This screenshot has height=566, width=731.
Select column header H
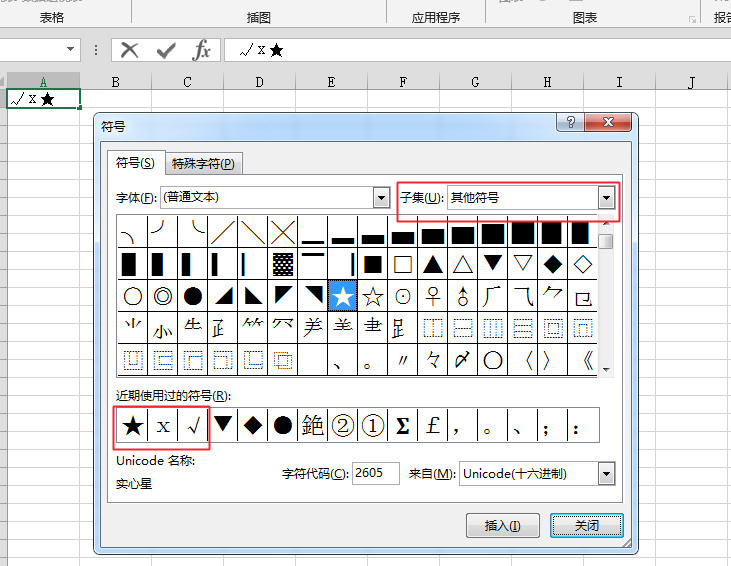[547, 82]
